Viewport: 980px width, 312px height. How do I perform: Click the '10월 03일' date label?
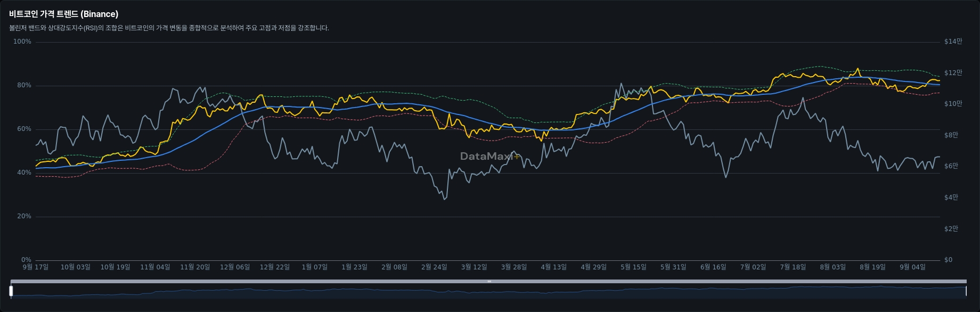(76, 267)
